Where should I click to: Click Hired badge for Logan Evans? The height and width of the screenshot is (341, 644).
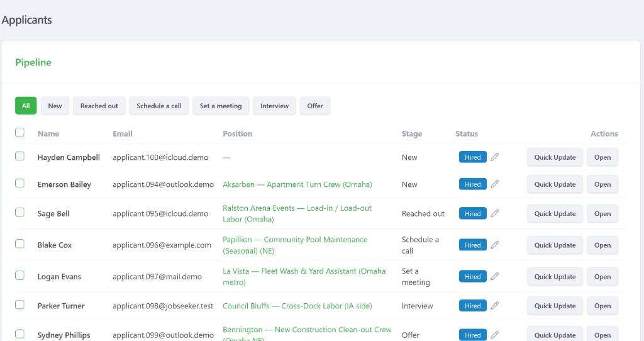click(473, 277)
